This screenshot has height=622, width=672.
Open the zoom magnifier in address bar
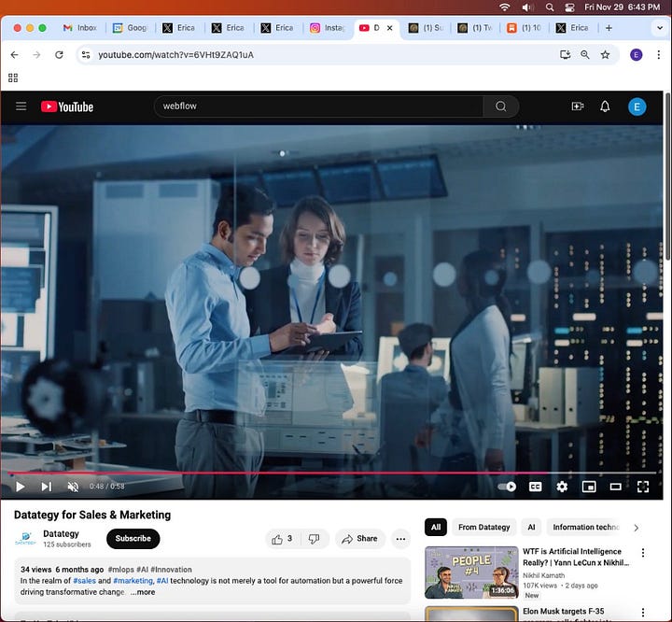[585, 54]
